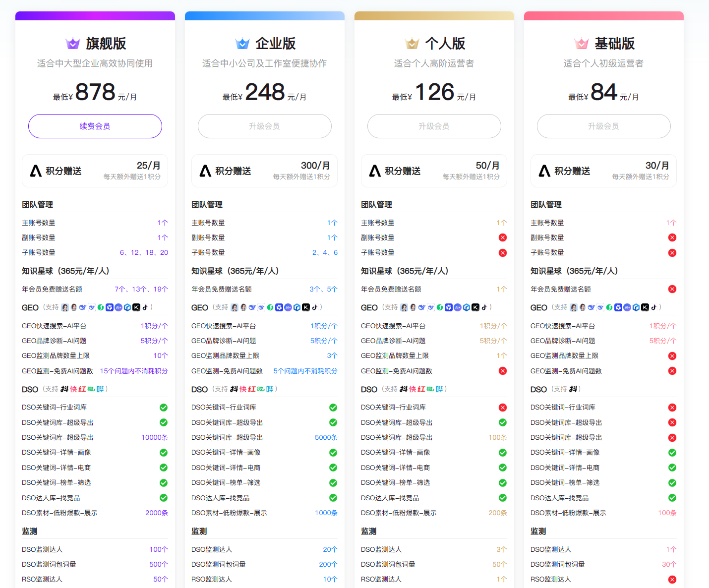Viewport: 709px width, 588px height.
Task: Click green check for DSO关键词-行业词库 in 旗舰版
Action: pos(164,408)
